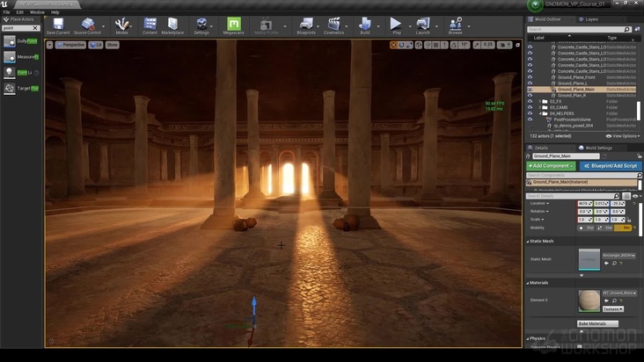This screenshot has width=644, height=362.
Task: Browse to the static mesh asset magnifier icon
Action: tap(614, 264)
